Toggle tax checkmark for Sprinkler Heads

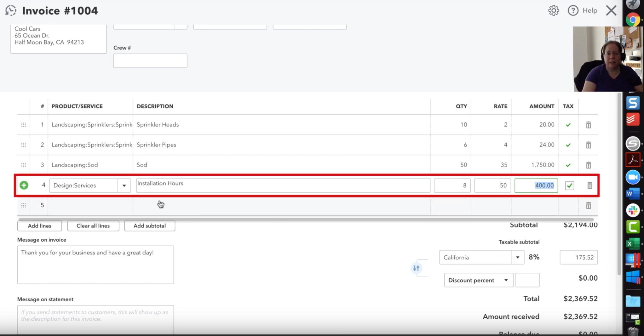568,125
